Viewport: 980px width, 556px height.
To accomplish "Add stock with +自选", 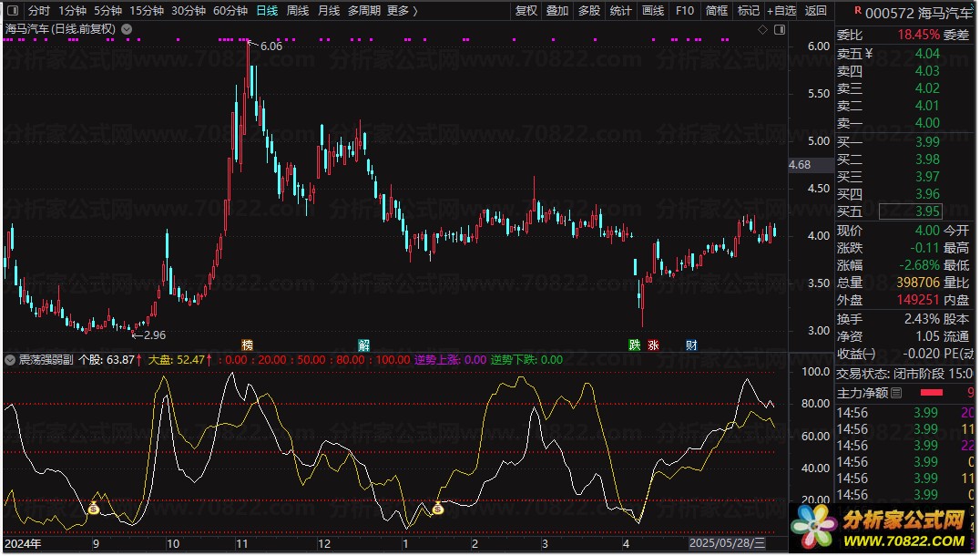I will pos(781,11).
